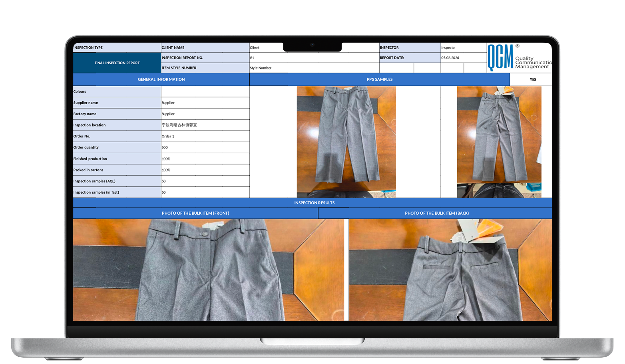Open the left PPS sample trousers photo
The width and height of the screenshot is (625, 364).
pos(346,142)
